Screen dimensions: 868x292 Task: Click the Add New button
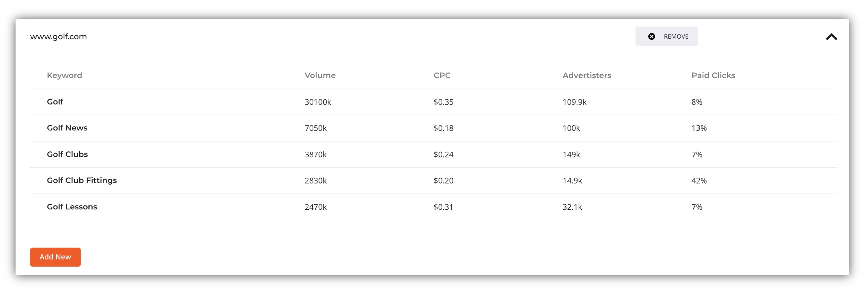[55, 257]
